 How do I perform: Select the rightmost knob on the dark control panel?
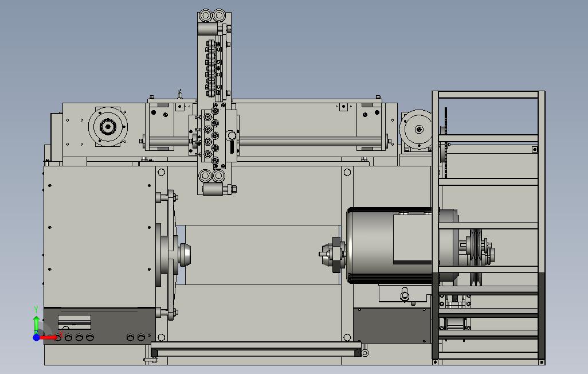(x=141, y=338)
